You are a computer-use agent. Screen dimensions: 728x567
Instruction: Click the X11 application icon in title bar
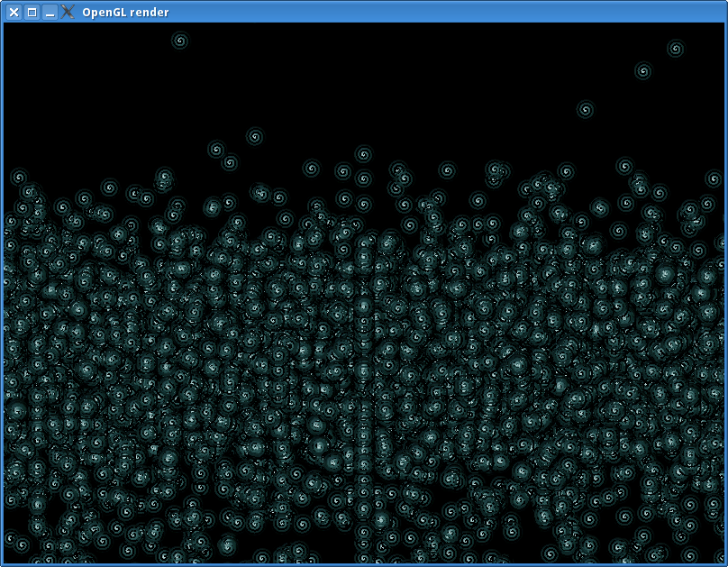(x=68, y=12)
